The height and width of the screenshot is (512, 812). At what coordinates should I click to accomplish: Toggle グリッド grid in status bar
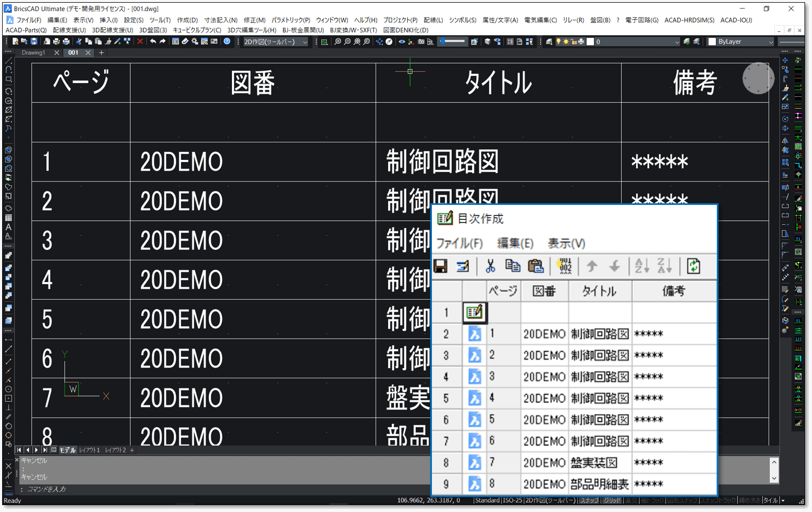(613, 500)
